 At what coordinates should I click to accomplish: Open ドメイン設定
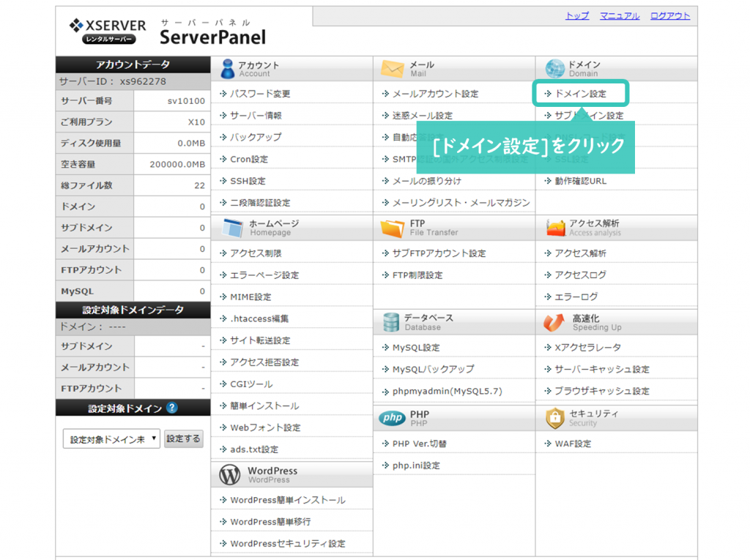tap(580, 94)
